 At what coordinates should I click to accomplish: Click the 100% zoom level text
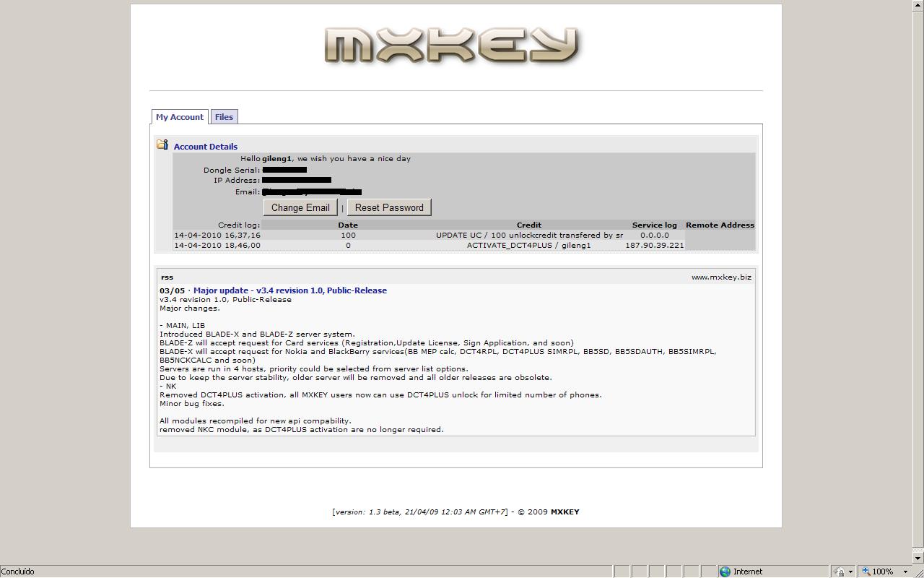[884, 571]
